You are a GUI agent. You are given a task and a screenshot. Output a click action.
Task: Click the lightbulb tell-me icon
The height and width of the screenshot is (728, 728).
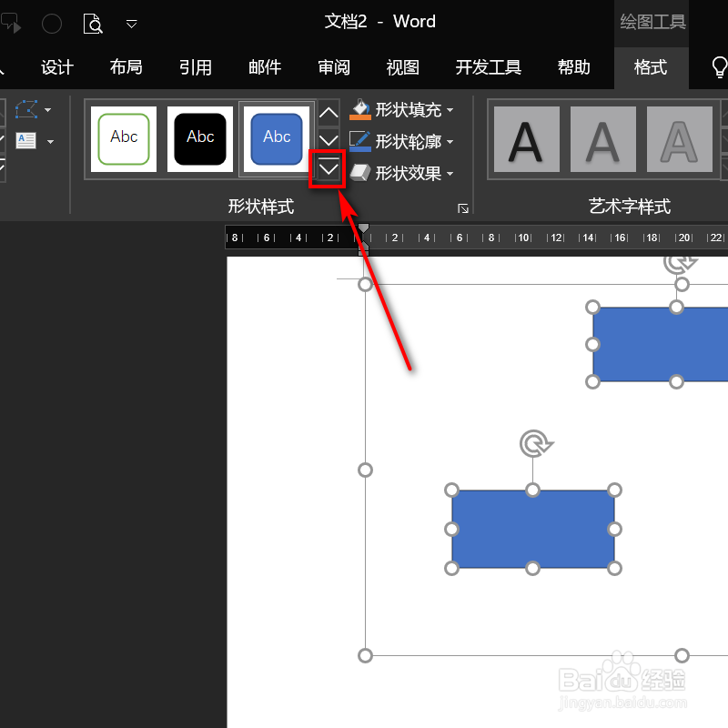point(719,67)
